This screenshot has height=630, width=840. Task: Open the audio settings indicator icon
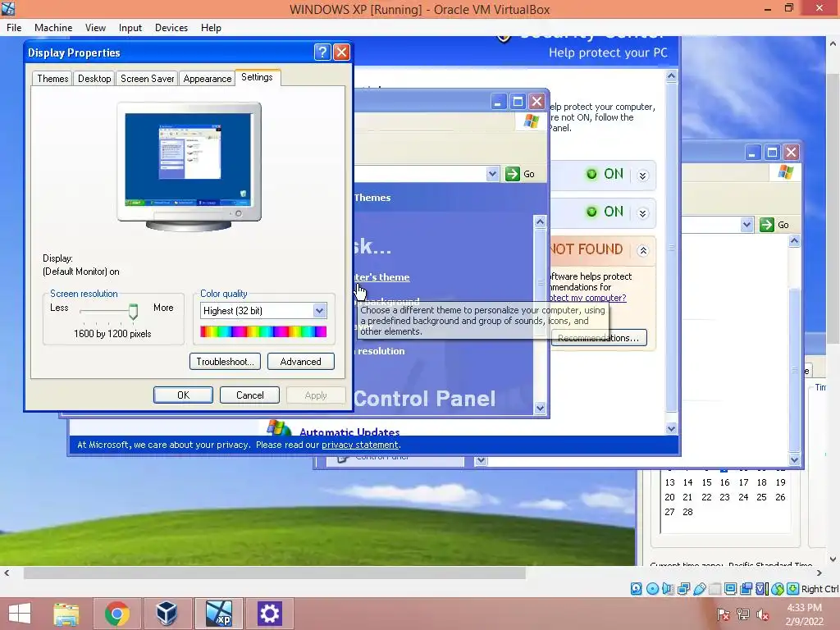668,589
